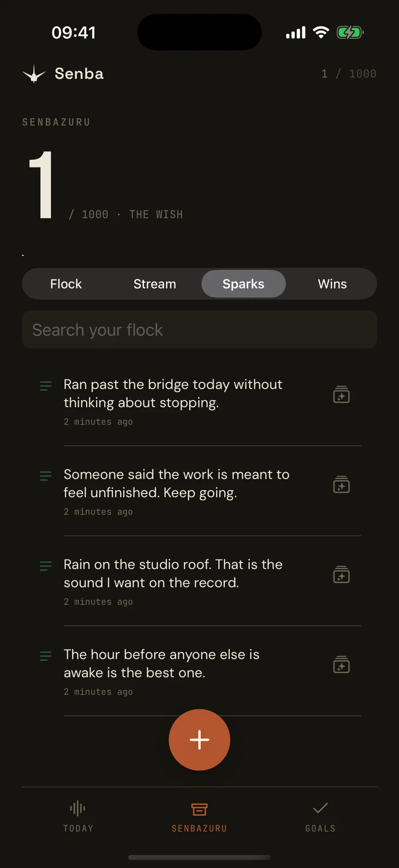Select the Sparks segment

244,284
